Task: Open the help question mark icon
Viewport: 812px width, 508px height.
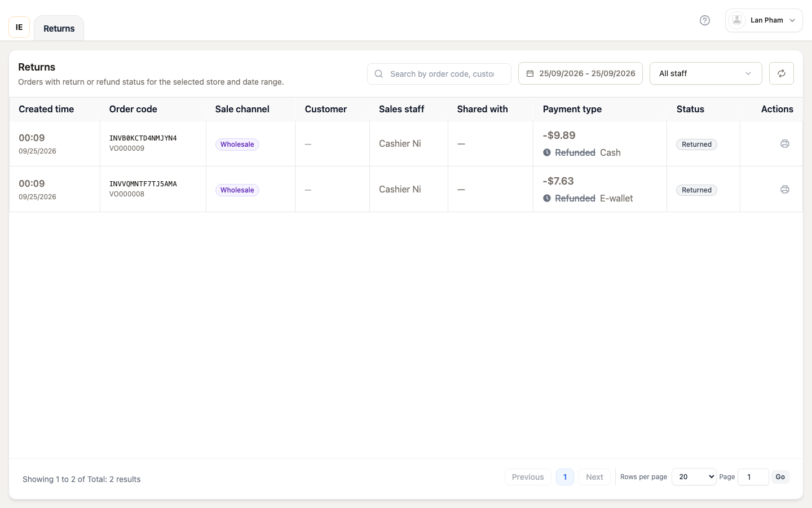Action: point(705,20)
